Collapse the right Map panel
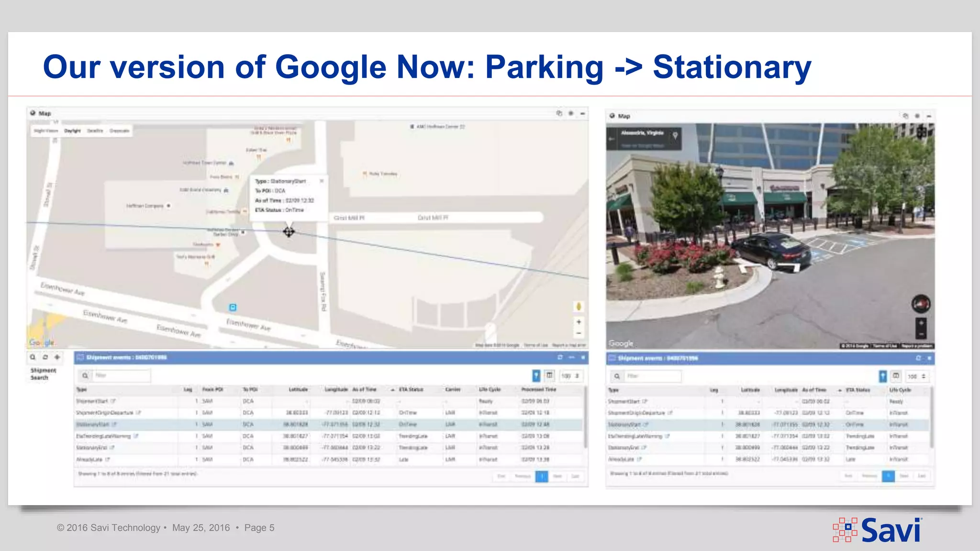980x551 pixels. (x=929, y=116)
